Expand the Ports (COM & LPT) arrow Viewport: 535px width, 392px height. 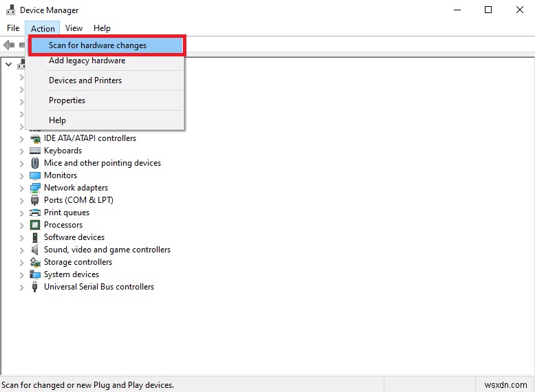tap(21, 201)
